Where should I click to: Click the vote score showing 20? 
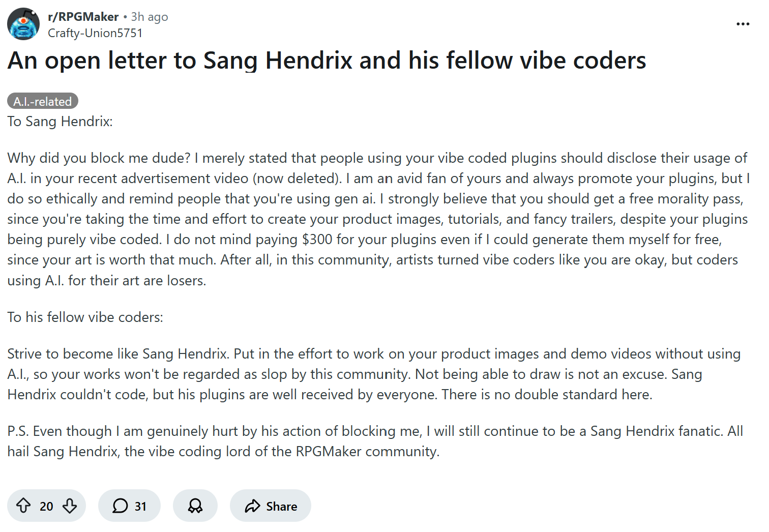click(x=46, y=506)
